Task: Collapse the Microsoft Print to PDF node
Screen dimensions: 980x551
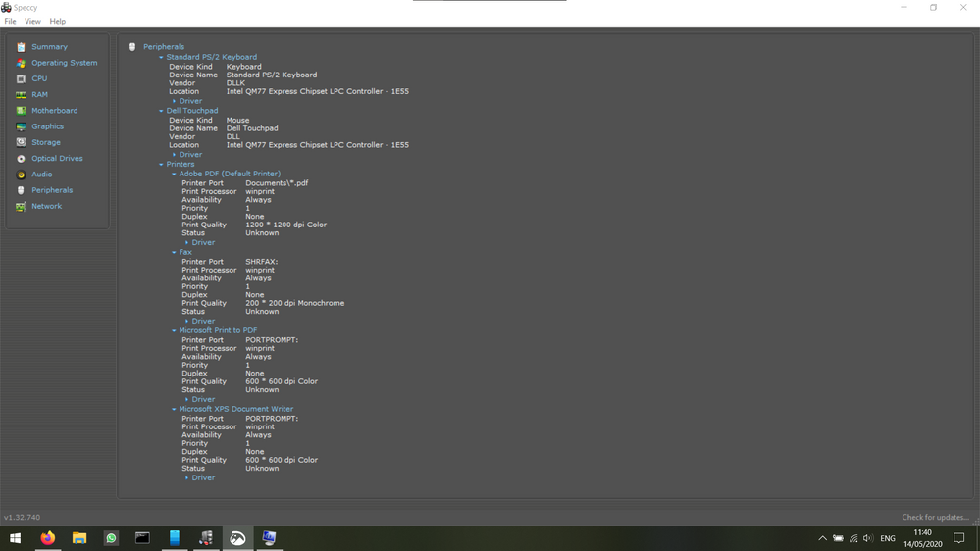Action: point(174,331)
